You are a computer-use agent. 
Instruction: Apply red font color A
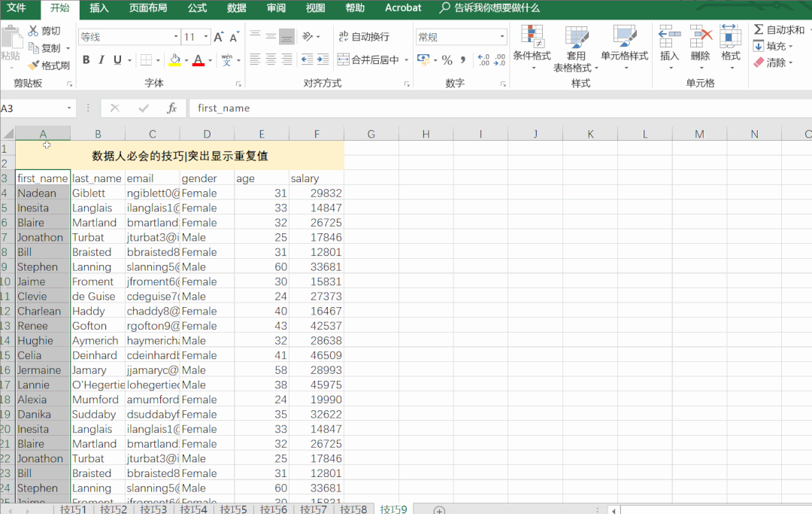(x=198, y=60)
